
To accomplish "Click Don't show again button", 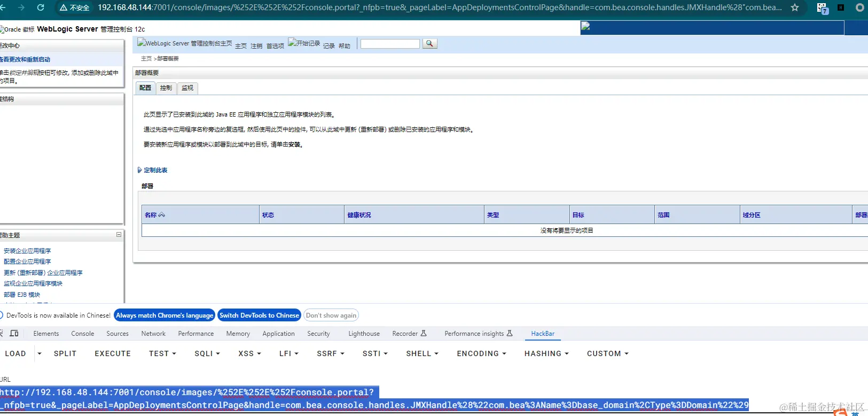I will pyautogui.click(x=331, y=315).
